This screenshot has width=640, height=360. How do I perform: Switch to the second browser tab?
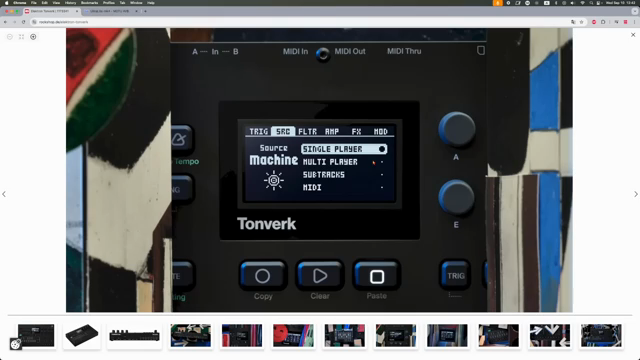(x=110, y=11)
